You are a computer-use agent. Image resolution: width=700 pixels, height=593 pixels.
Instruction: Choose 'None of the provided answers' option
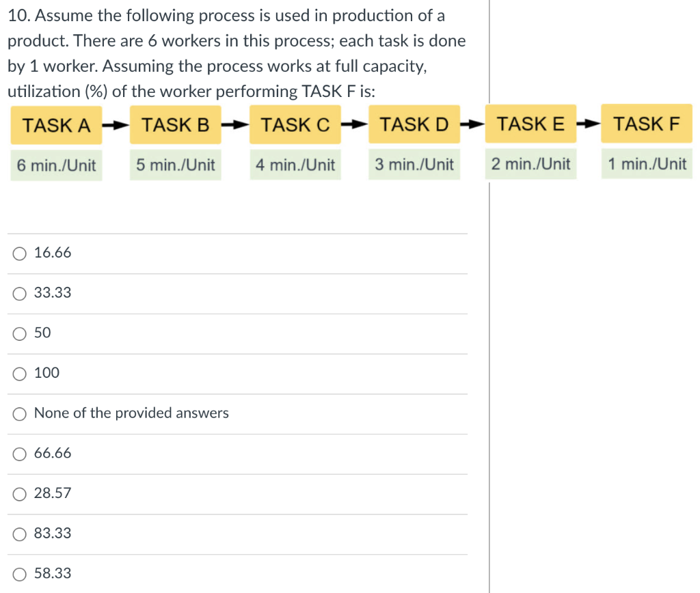point(19,413)
